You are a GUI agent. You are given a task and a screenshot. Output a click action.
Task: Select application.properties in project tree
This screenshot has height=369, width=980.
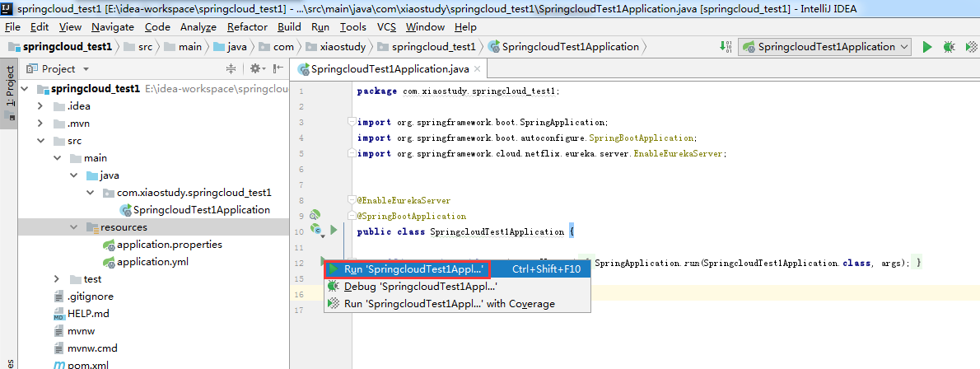coord(162,245)
